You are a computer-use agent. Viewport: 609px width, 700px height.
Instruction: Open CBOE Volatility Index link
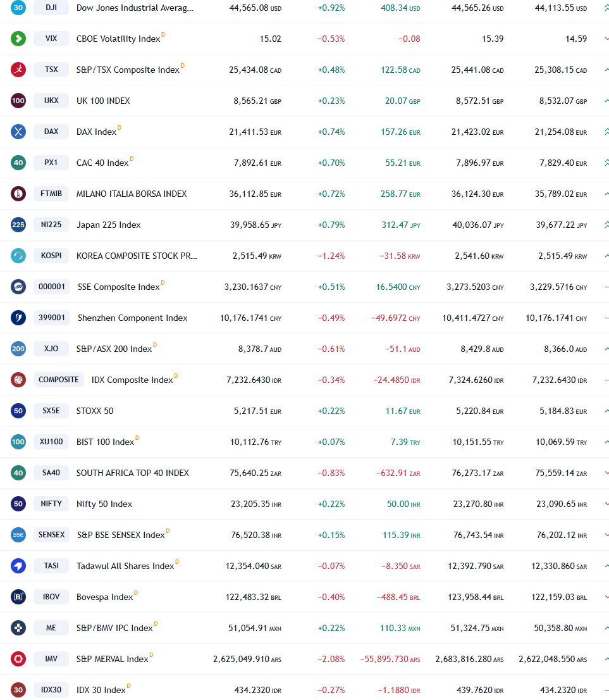tap(118, 39)
